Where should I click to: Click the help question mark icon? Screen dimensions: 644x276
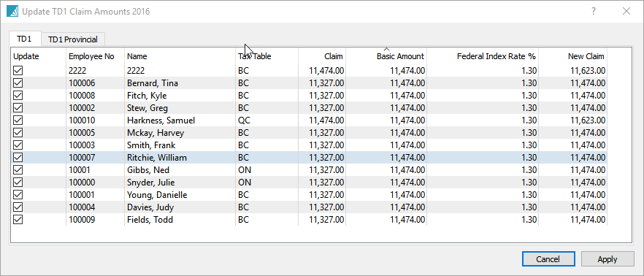[594, 12]
